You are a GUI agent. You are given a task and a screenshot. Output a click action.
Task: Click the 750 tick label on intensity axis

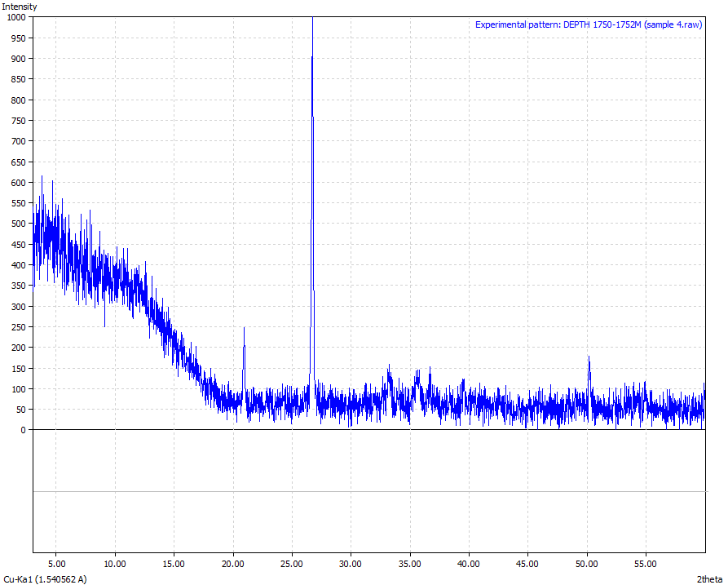coord(20,121)
